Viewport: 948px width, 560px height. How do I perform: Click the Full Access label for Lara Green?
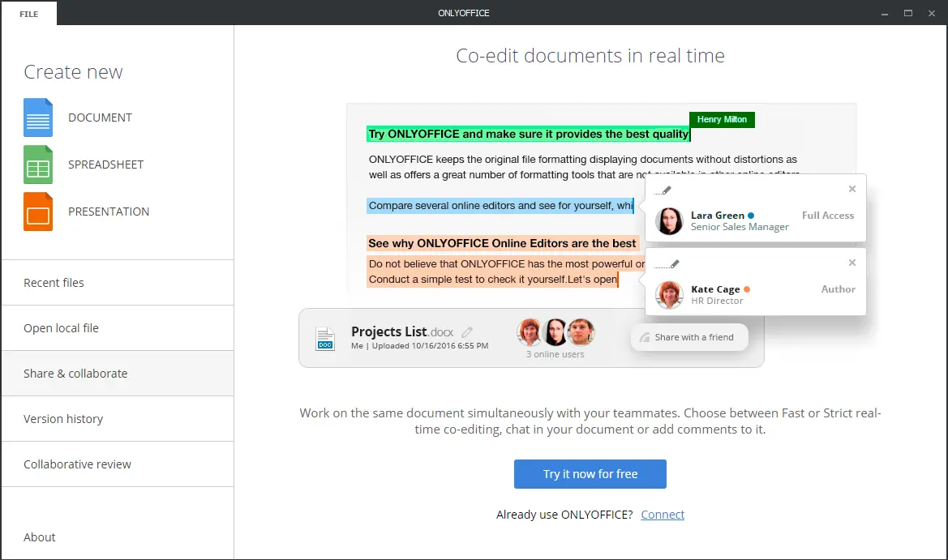(828, 216)
